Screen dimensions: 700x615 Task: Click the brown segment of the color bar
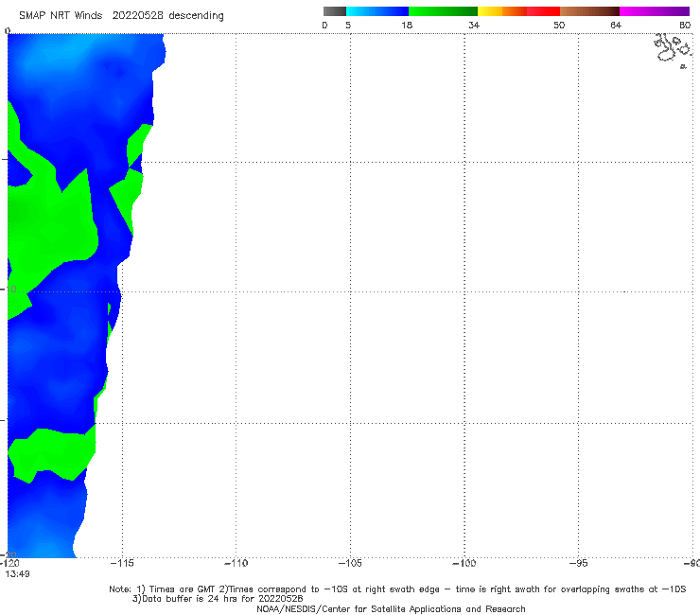tap(589, 11)
